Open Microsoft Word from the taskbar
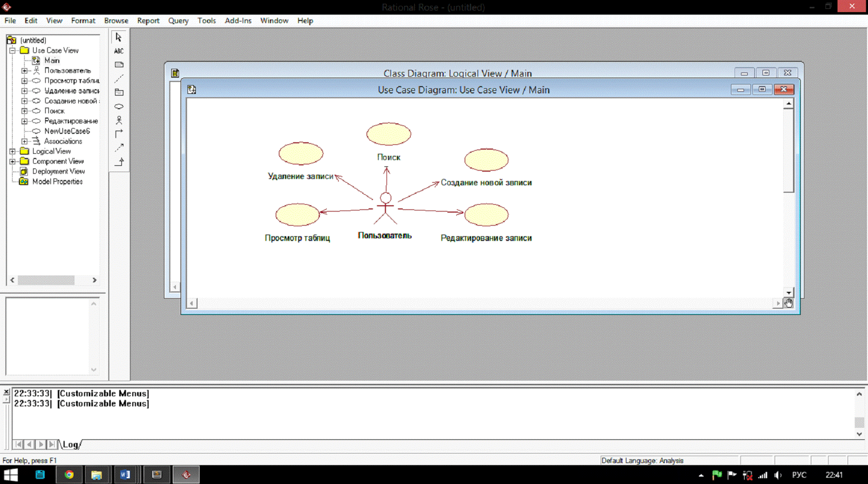The image size is (868, 484). click(125, 475)
